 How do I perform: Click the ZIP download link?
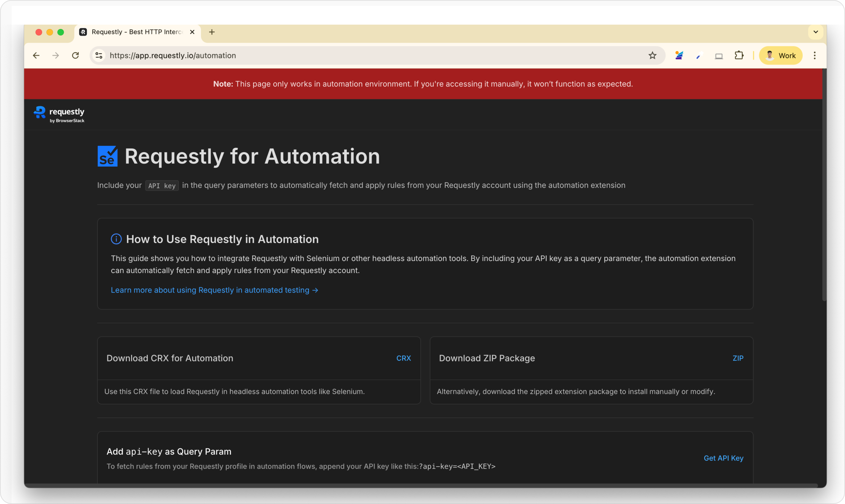click(737, 358)
